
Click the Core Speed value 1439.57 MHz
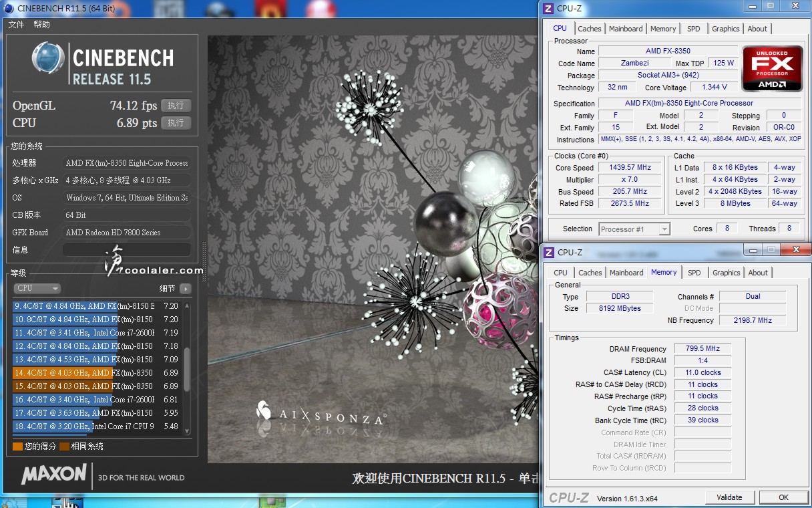click(630, 168)
